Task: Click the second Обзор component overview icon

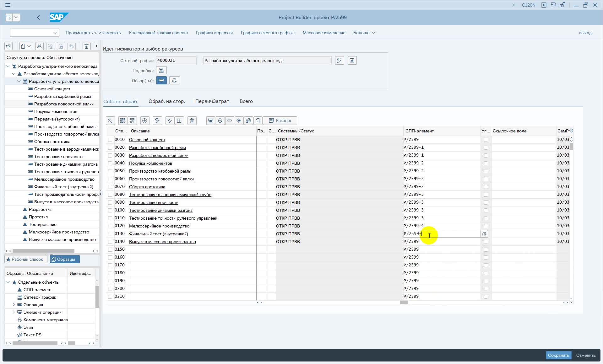Action: point(174,80)
